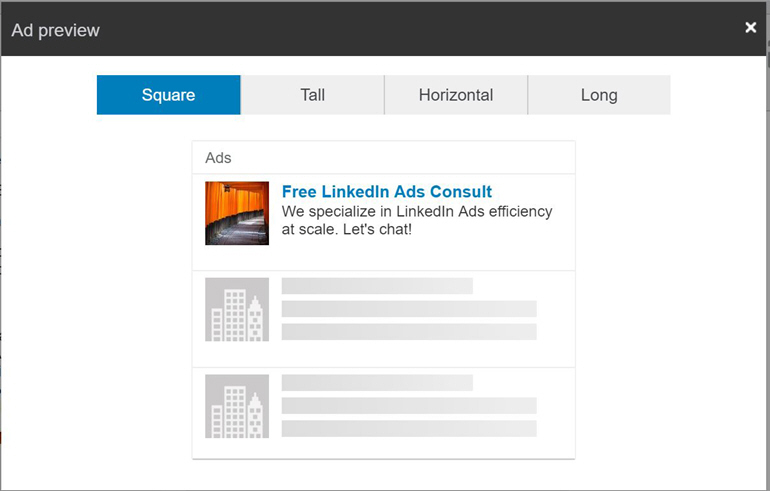Click the ad description text about efficiency

click(417, 220)
